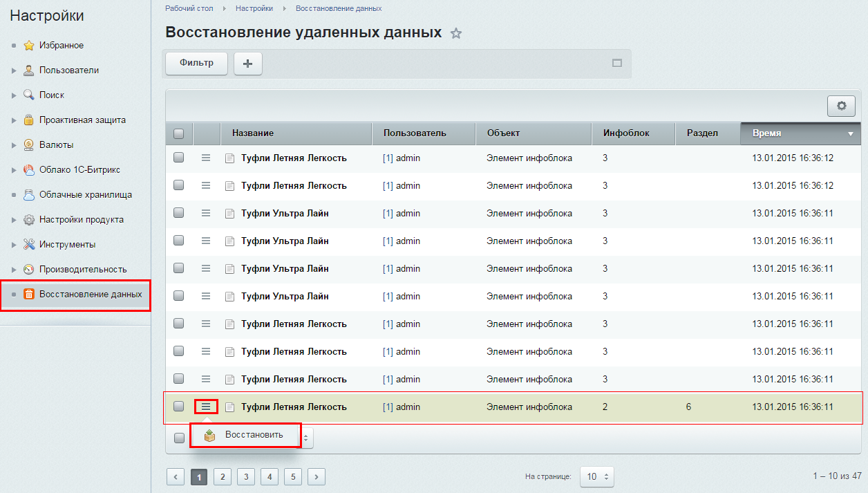Screen dimensions: 868x493
Task: Toggle select-all checkbox in table header
Action: [x=179, y=133]
